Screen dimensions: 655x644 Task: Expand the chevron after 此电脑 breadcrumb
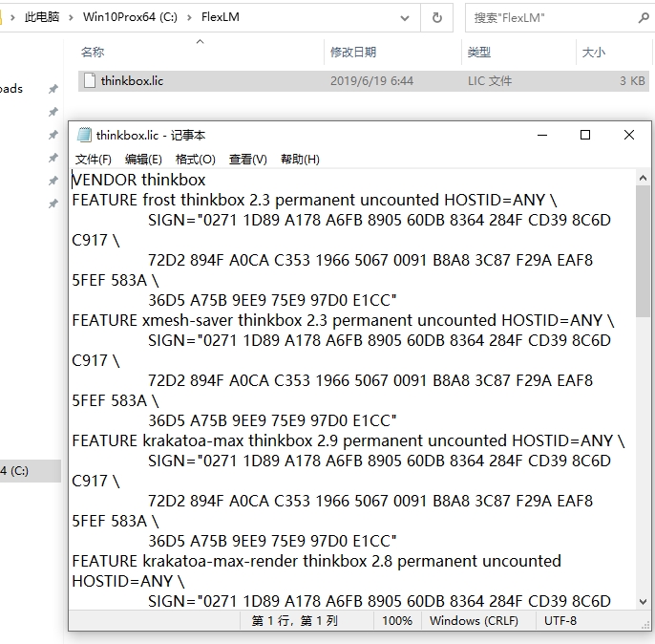(71, 17)
